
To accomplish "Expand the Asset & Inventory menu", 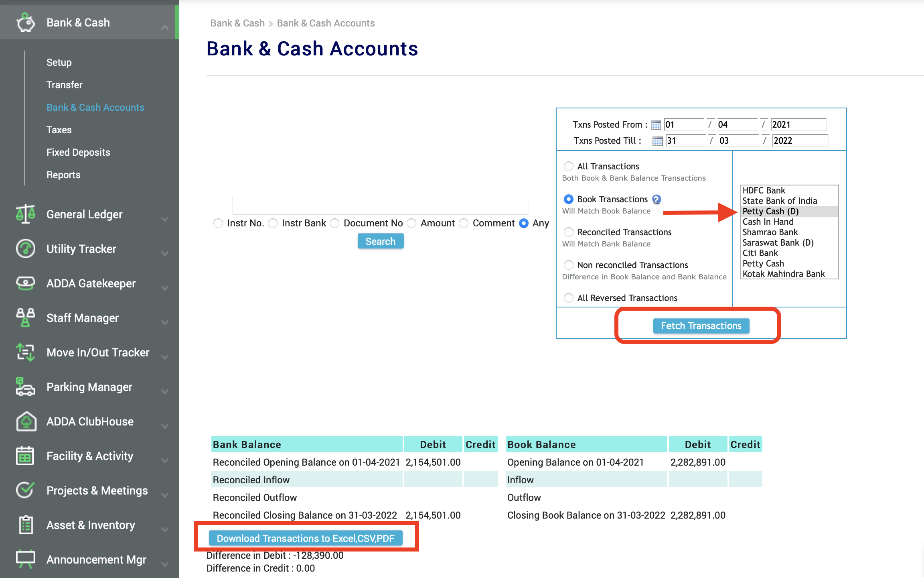I will (165, 530).
